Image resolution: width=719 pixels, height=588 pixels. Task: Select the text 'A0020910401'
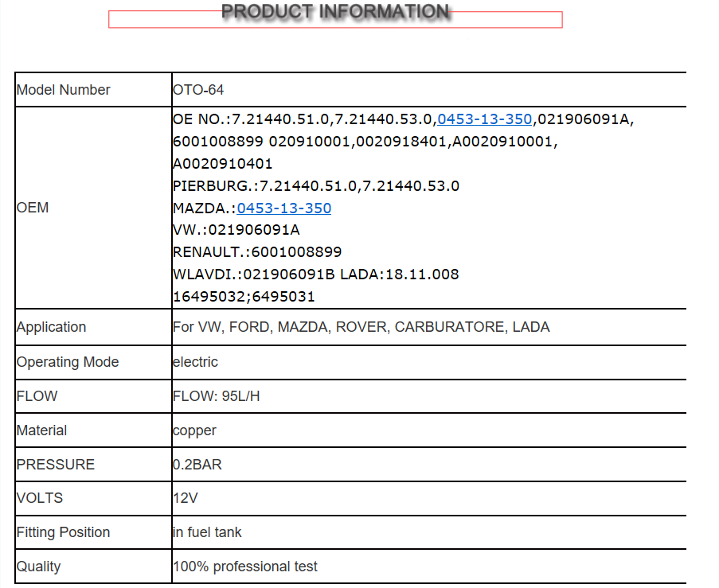[222, 164]
